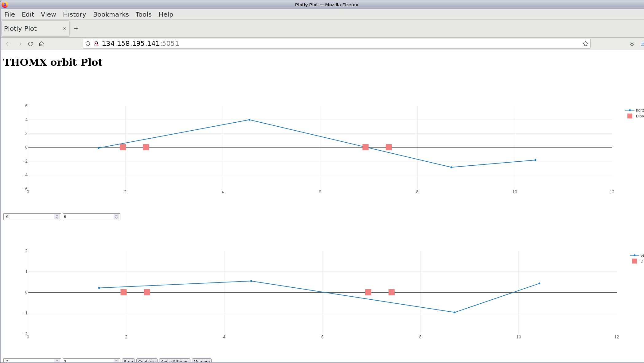Decrement the upper Y-min value of -6
This screenshot has height=363, width=644.
pyautogui.click(x=57, y=218)
